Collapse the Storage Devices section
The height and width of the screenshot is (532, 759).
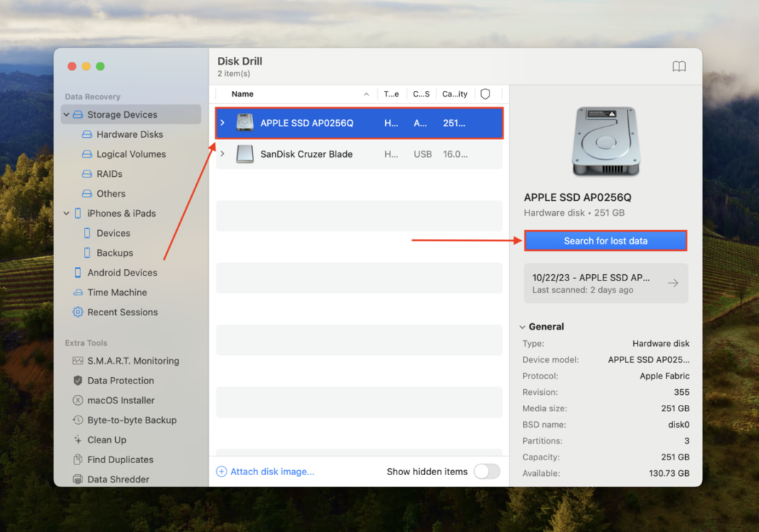click(66, 114)
